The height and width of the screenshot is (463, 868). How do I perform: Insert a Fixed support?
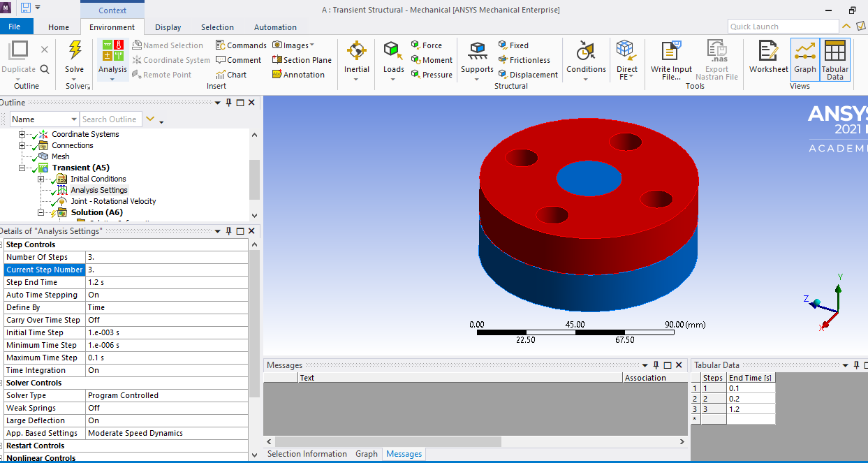click(x=513, y=45)
